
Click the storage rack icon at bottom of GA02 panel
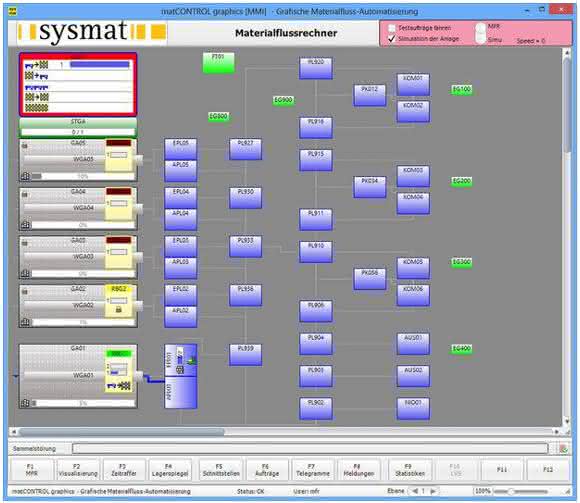tap(26, 322)
